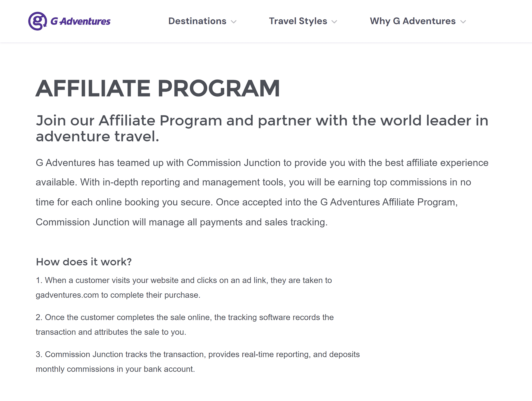532x401 pixels.
Task: Expand the Travel Styles dropdown chevron
Action: 334,22
